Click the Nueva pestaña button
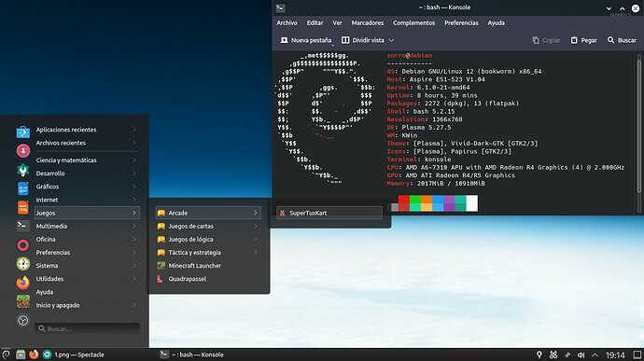 [306, 40]
